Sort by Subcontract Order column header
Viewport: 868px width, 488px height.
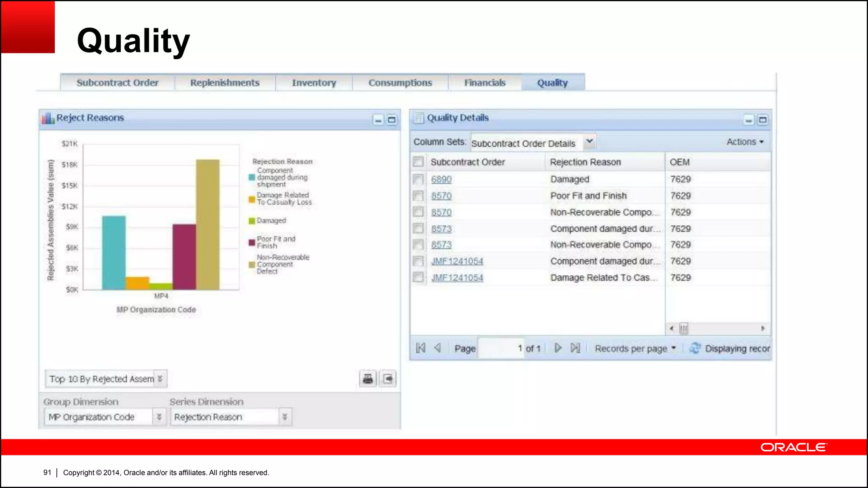coord(467,162)
